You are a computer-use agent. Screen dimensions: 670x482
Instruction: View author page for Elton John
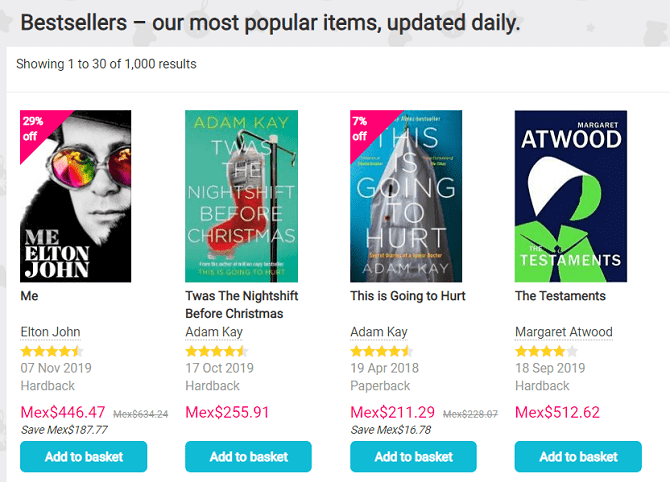[50, 332]
